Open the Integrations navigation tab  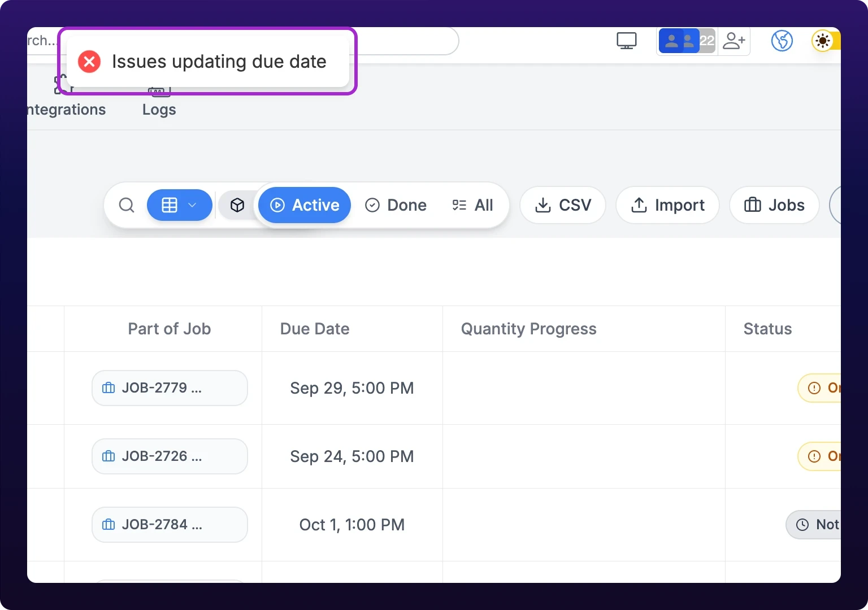coord(66,101)
